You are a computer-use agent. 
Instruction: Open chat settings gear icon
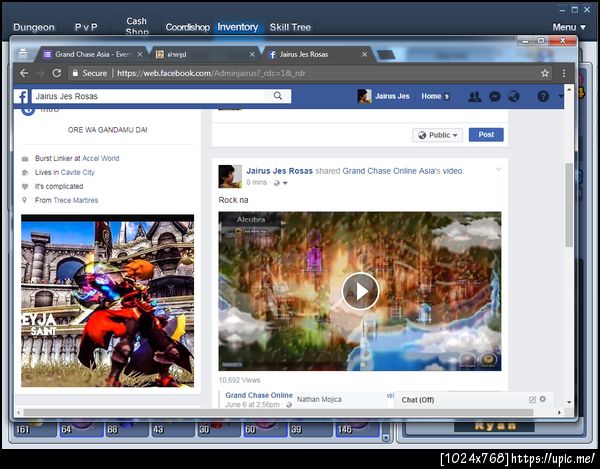click(x=543, y=399)
